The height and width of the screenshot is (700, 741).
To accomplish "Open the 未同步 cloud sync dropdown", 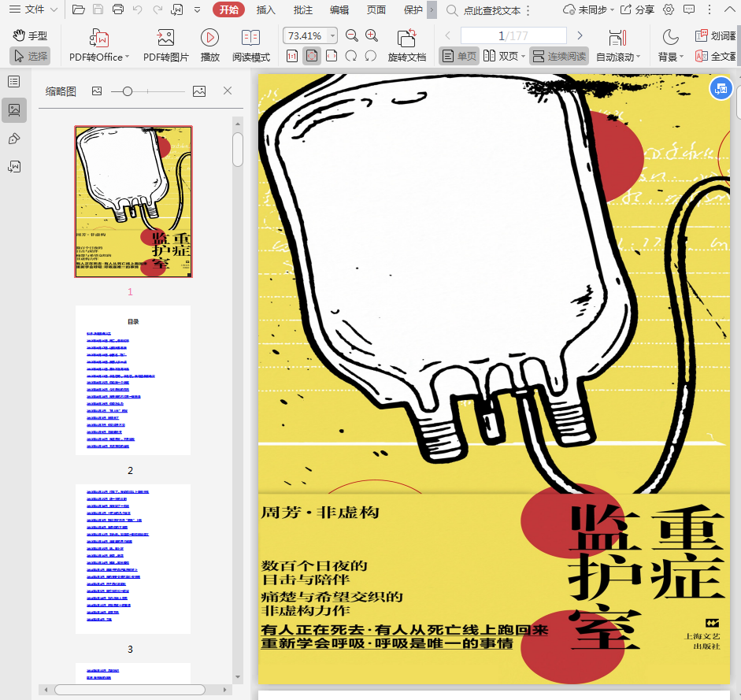I will [588, 9].
